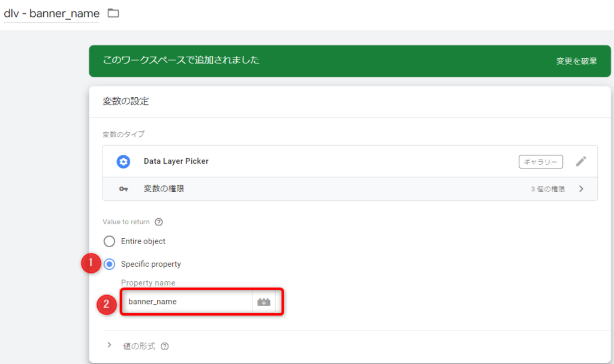Expand permissions chevron next to 3 個の権限
Viewport: 614px width, 364px height.
point(581,189)
